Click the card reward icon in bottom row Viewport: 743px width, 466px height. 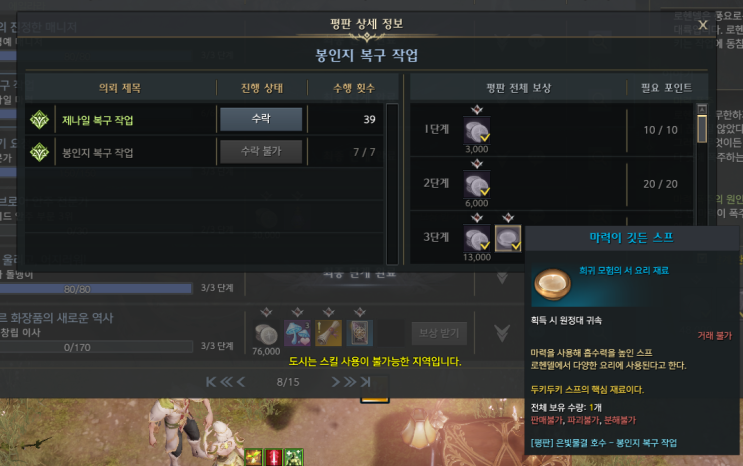click(x=360, y=333)
